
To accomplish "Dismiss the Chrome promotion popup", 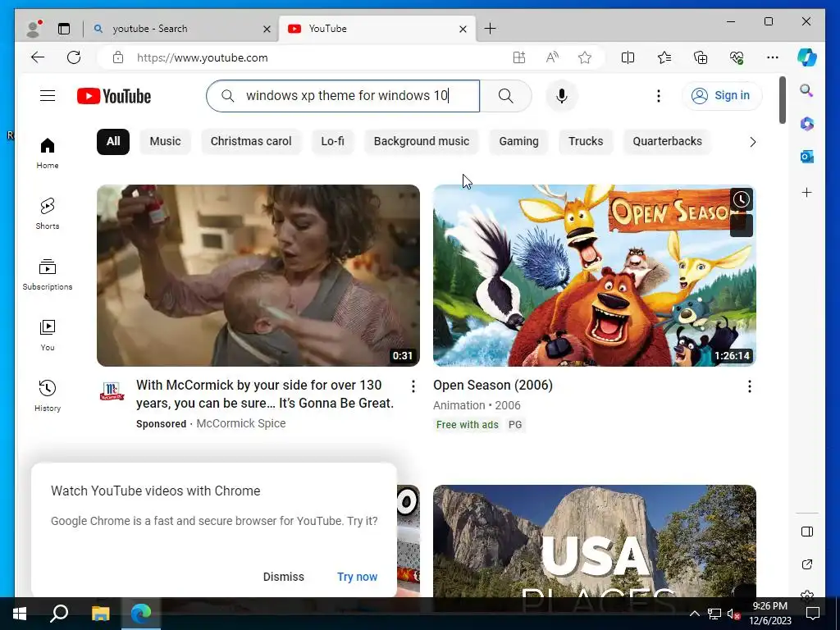I will [x=283, y=577].
